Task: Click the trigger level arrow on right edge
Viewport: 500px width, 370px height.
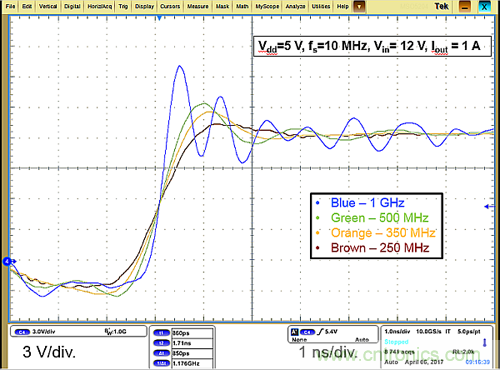Action: (489, 206)
